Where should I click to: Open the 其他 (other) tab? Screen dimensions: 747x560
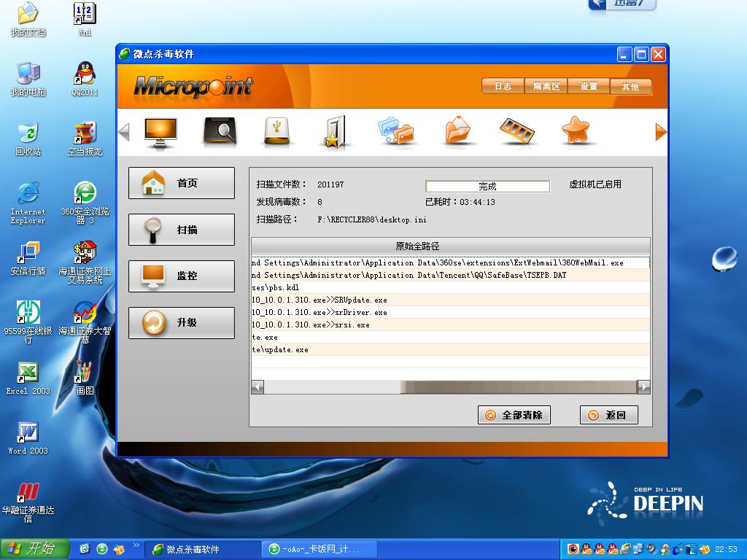[x=630, y=86]
